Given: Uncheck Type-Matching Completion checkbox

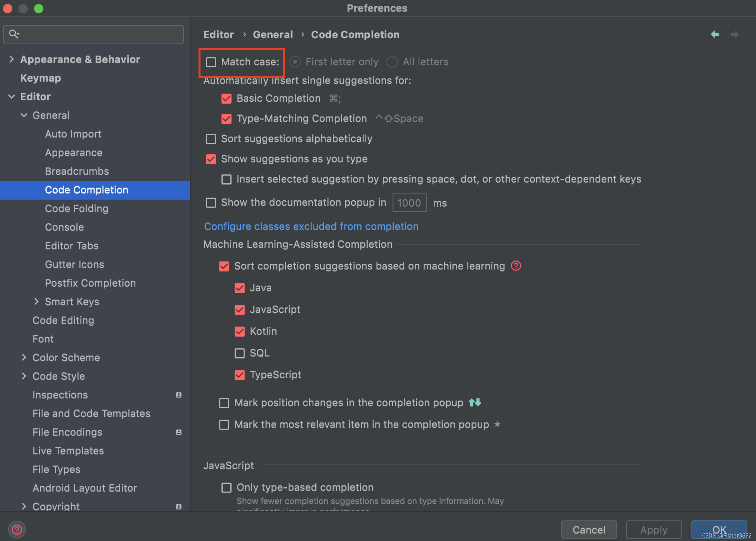Looking at the screenshot, I should [x=226, y=119].
